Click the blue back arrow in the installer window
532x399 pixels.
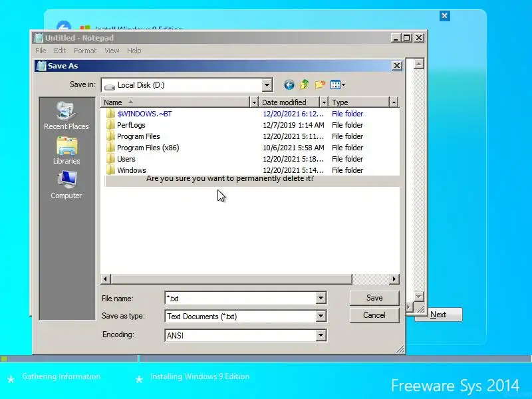[64, 26]
